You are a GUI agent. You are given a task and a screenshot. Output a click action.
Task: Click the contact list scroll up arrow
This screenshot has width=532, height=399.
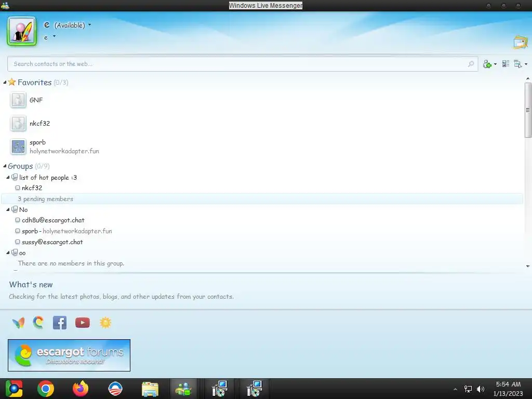[528, 78]
